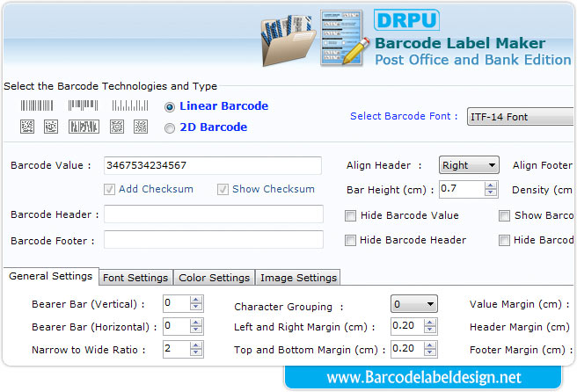Click the Barcode Label Maker title text
577x392 pixels.
click(460, 43)
